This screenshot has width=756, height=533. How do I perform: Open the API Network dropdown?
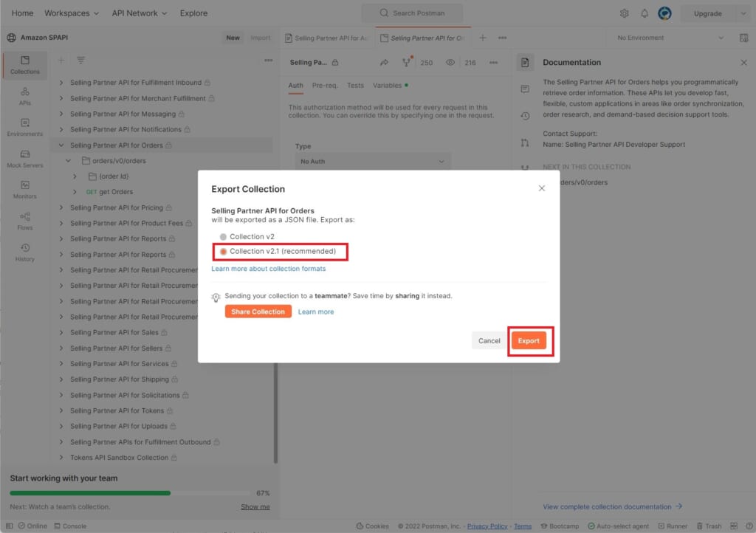[x=140, y=13]
